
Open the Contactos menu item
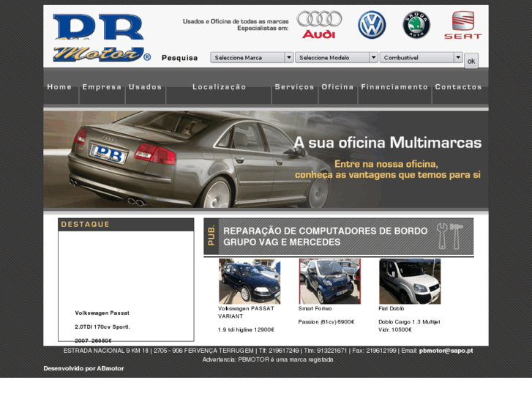[x=459, y=87]
